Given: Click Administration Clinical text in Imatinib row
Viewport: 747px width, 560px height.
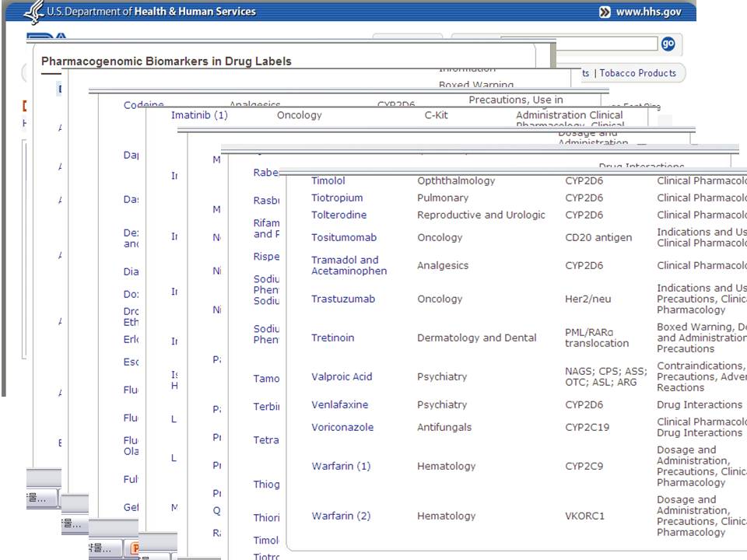Looking at the screenshot, I should (x=570, y=115).
